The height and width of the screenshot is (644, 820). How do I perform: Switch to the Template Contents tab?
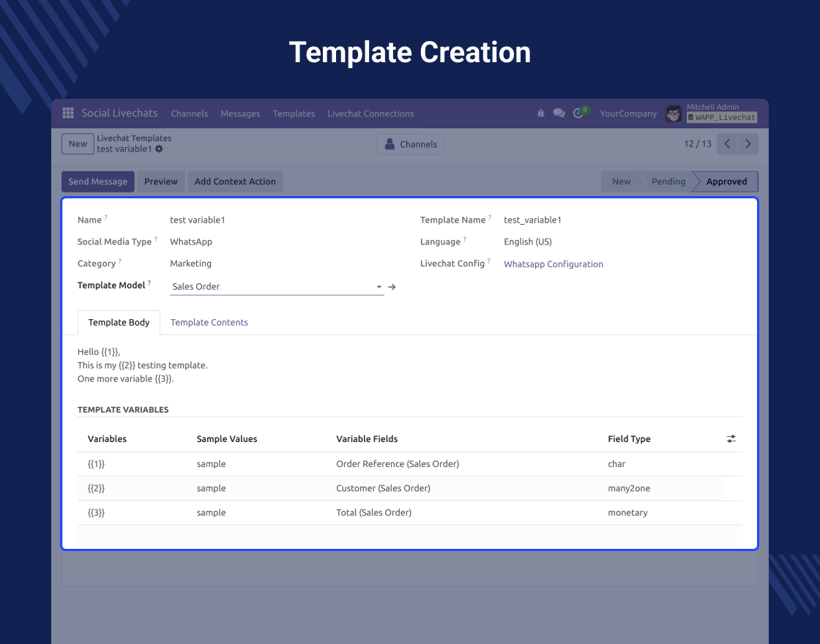tap(209, 323)
